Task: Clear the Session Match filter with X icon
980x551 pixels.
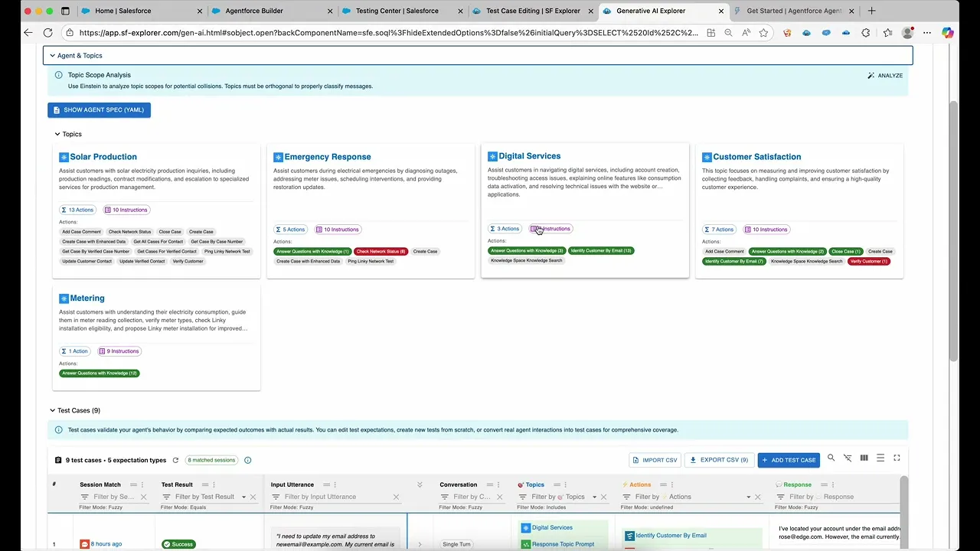Action: pyautogui.click(x=143, y=497)
